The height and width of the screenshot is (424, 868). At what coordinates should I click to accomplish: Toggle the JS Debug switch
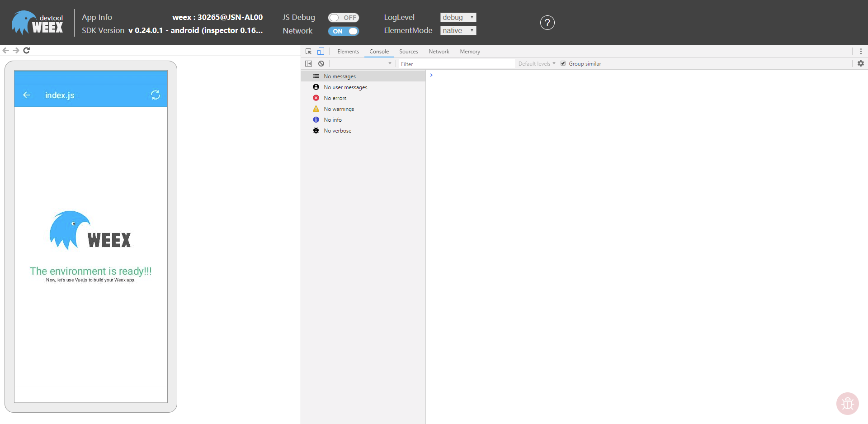pyautogui.click(x=344, y=18)
